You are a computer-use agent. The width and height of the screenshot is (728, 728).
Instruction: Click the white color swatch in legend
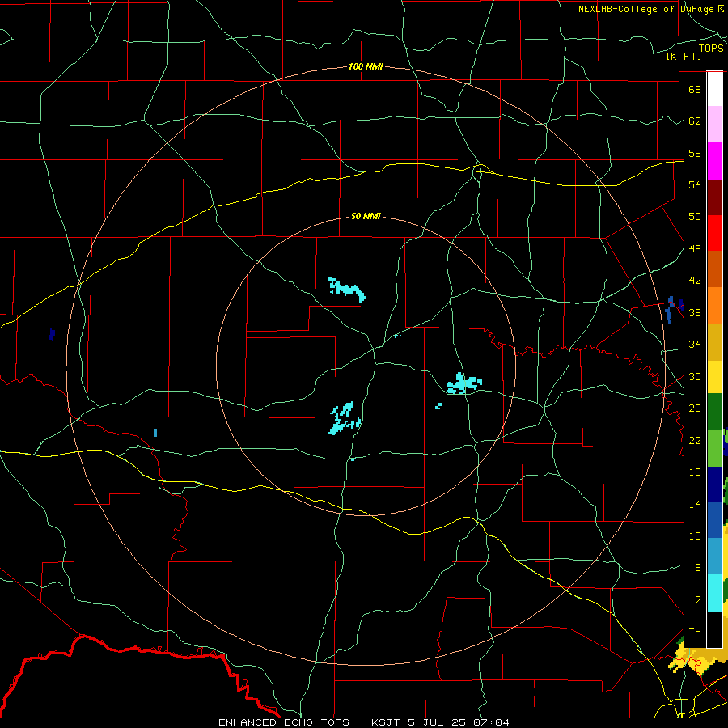pos(714,89)
